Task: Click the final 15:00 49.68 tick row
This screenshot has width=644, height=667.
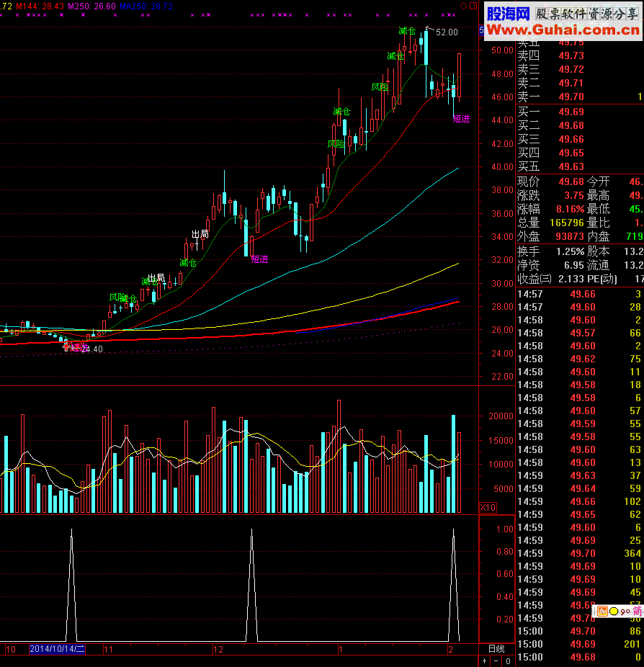Action: coord(579,657)
